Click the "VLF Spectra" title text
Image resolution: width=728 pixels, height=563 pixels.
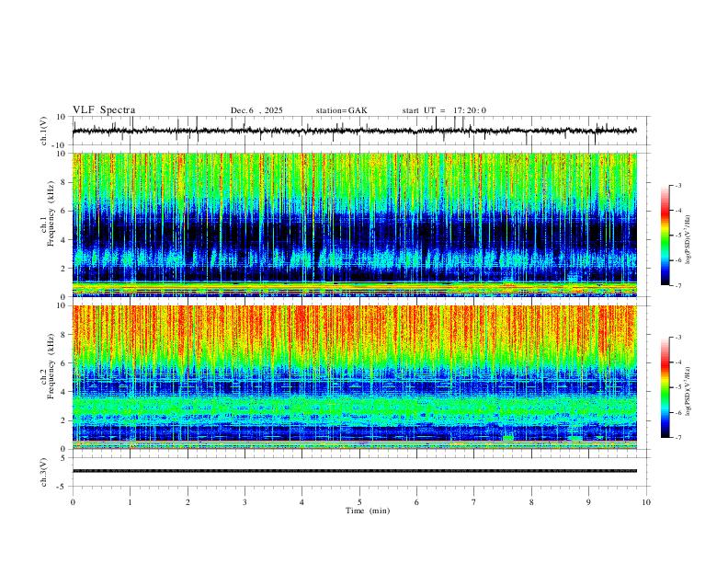(104, 110)
